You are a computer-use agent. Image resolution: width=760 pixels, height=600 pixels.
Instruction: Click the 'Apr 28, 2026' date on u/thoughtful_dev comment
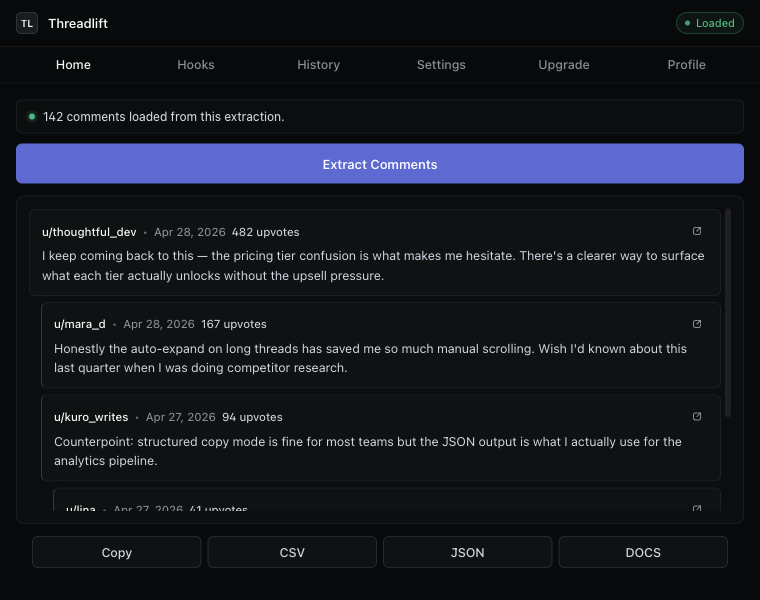coord(190,232)
